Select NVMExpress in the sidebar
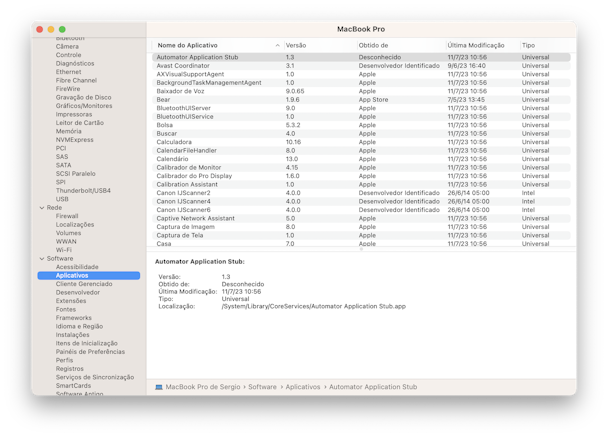The image size is (608, 437). coord(74,140)
